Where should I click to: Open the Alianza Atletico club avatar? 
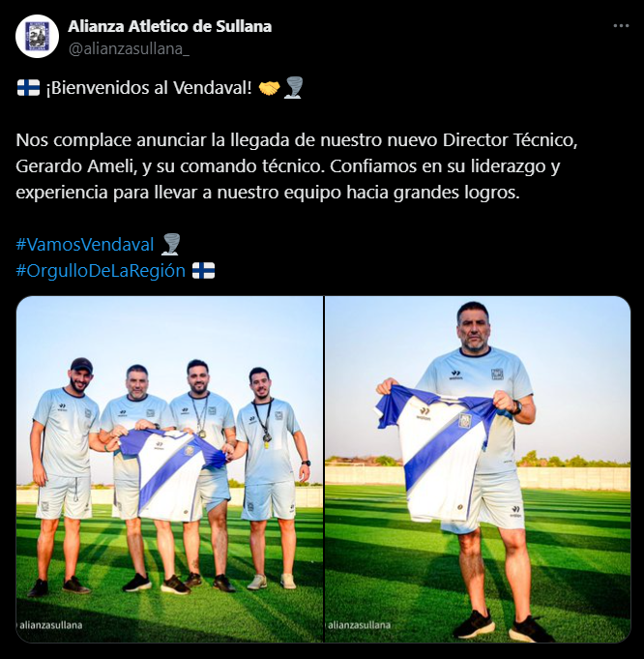(37, 37)
